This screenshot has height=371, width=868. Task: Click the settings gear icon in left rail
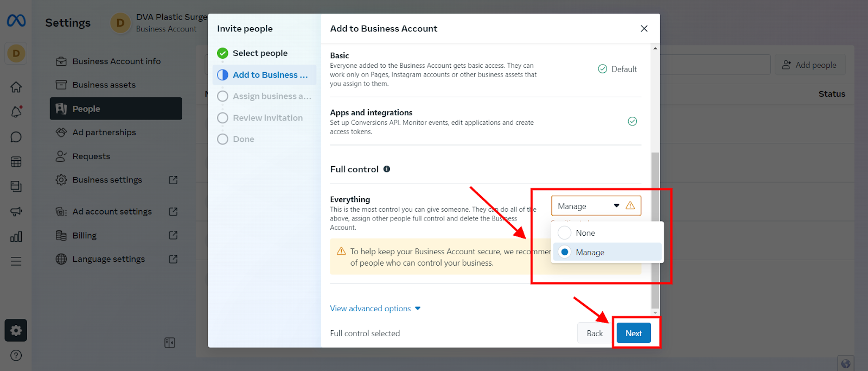(x=16, y=330)
